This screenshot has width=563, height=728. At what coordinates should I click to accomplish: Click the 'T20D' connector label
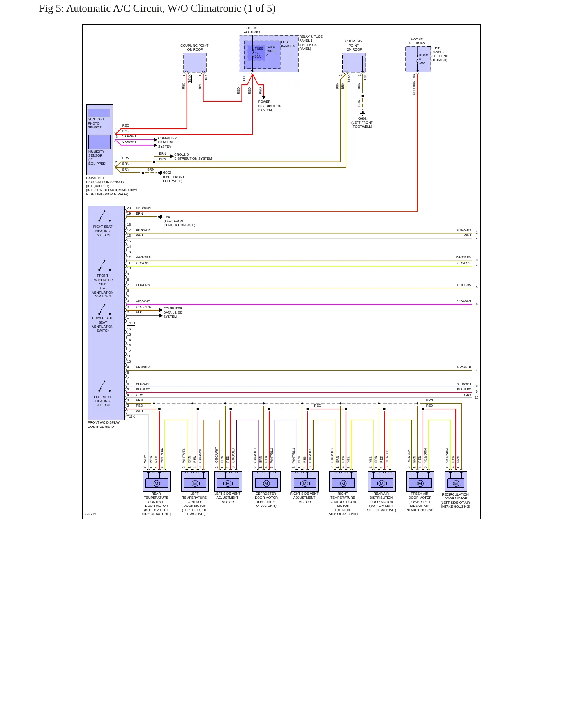(131, 323)
